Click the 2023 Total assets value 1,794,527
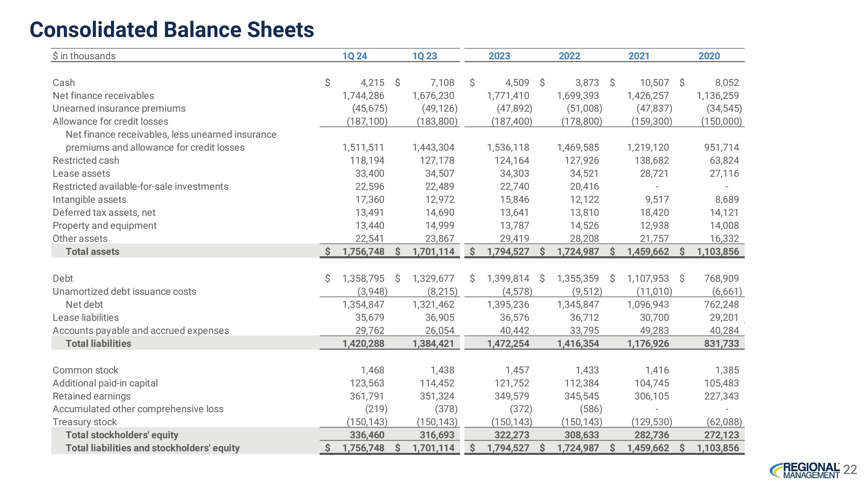868x488 pixels. tap(508, 252)
